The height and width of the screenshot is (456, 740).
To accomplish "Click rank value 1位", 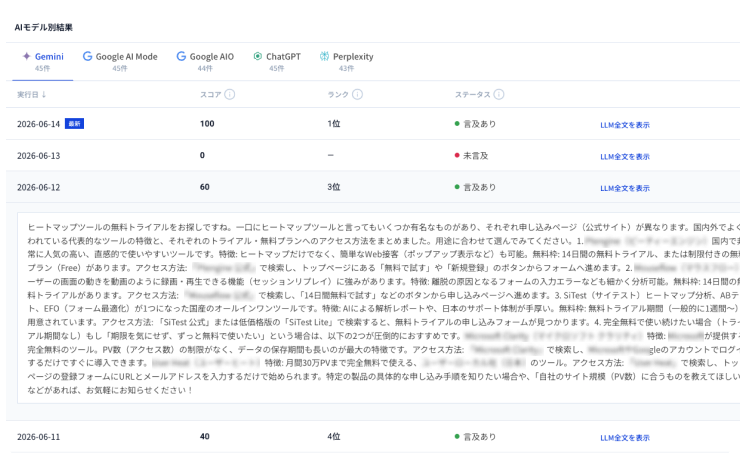I will (x=334, y=124).
